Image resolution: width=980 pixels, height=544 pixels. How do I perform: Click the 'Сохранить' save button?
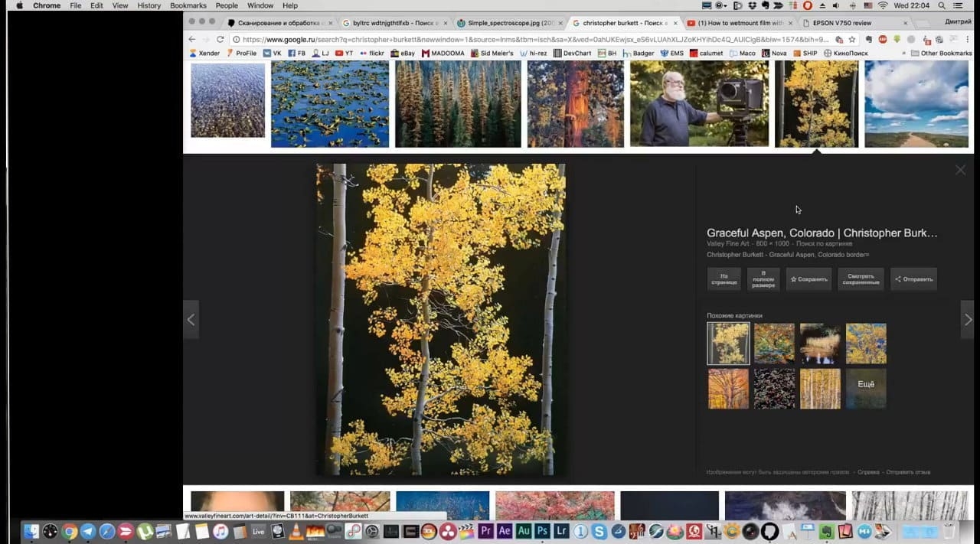[809, 279]
